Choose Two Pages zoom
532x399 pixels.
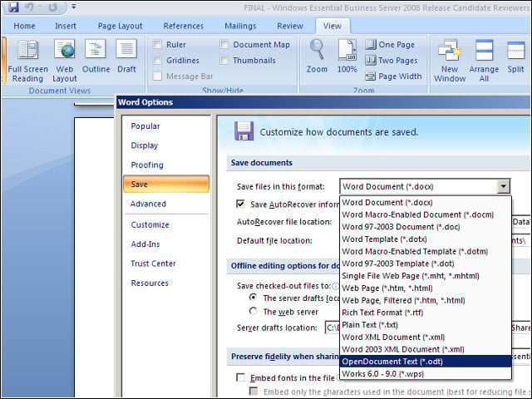pyautogui.click(x=392, y=61)
